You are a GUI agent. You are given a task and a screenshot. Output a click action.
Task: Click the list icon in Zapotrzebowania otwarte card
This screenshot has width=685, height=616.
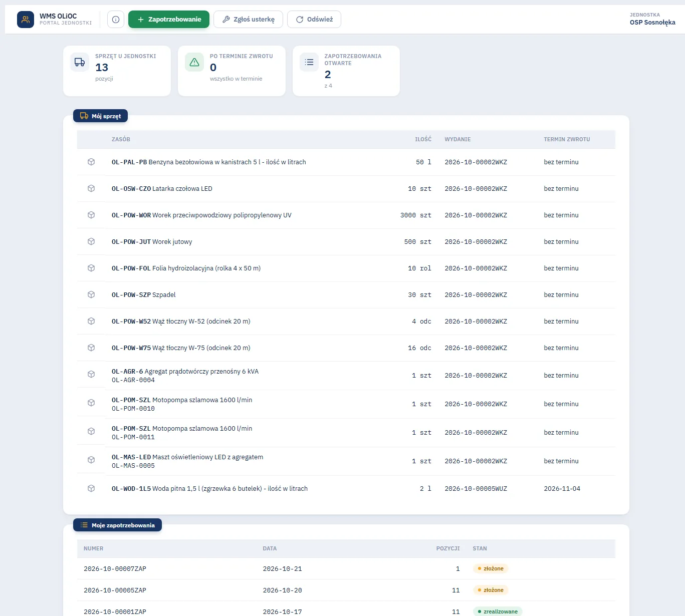[x=309, y=62]
